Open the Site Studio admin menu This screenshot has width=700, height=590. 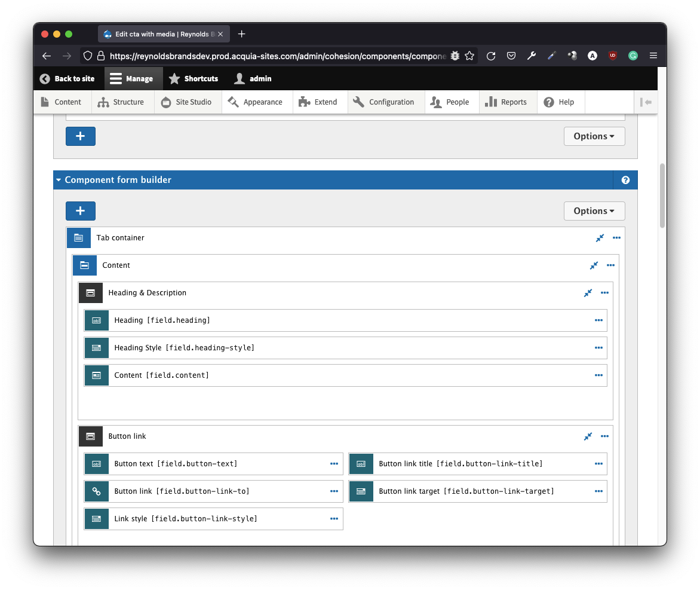pyautogui.click(x=188, y=102)
